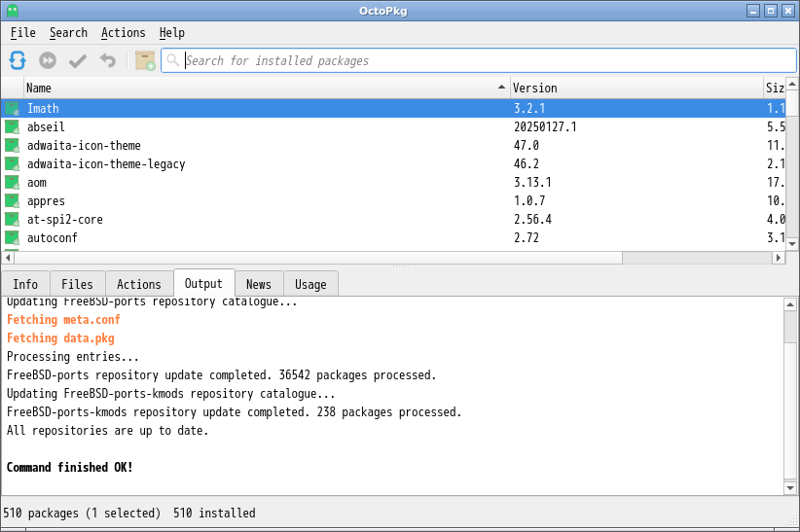Click '510 installed' status bar text
Image resolution: width=800 pixels, height=532 pixels.
point(214,513)
